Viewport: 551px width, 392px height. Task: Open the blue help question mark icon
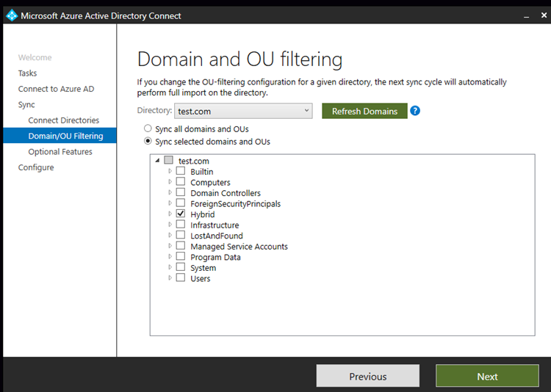coord(415,111)
